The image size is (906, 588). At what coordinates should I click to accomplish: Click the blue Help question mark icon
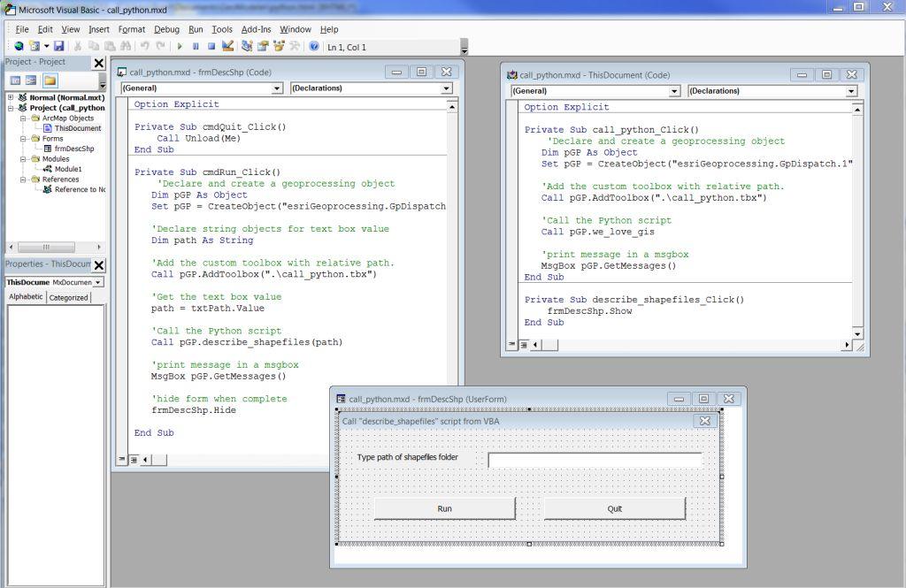tap(314, 46)
